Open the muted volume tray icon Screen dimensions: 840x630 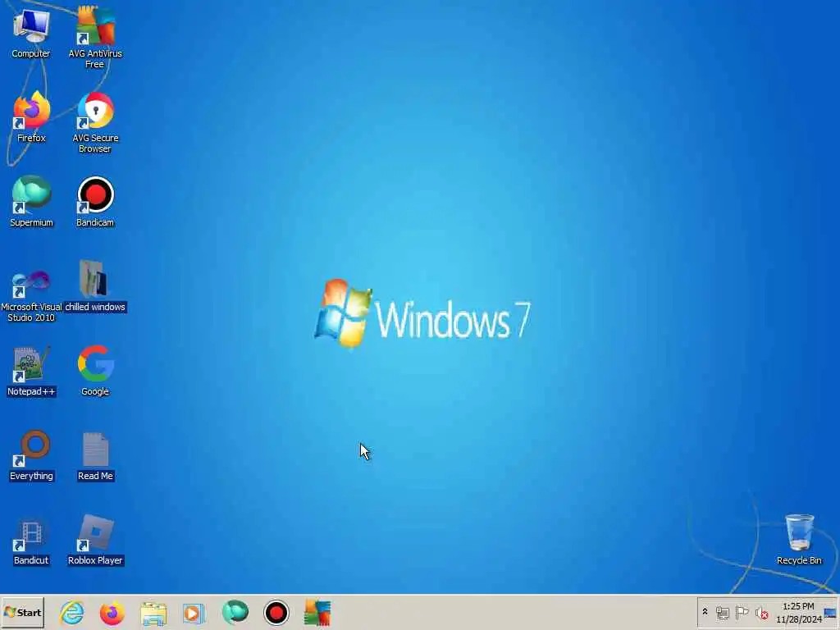pos(761,612)
